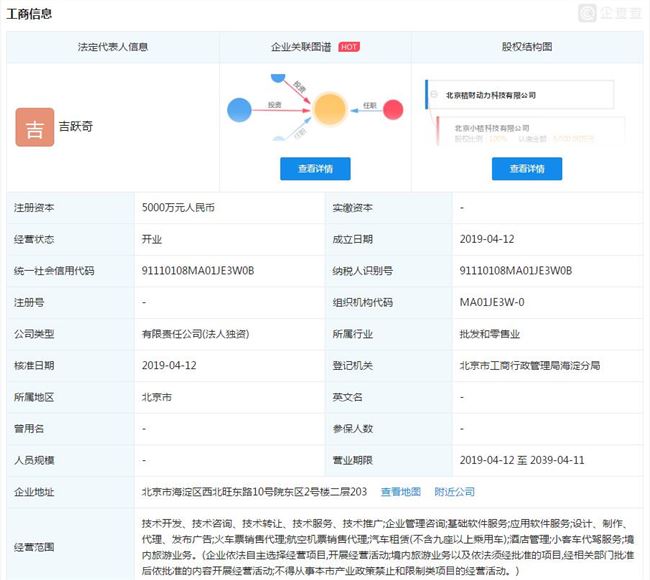Click the 注册号 label cell

point(70,302)
